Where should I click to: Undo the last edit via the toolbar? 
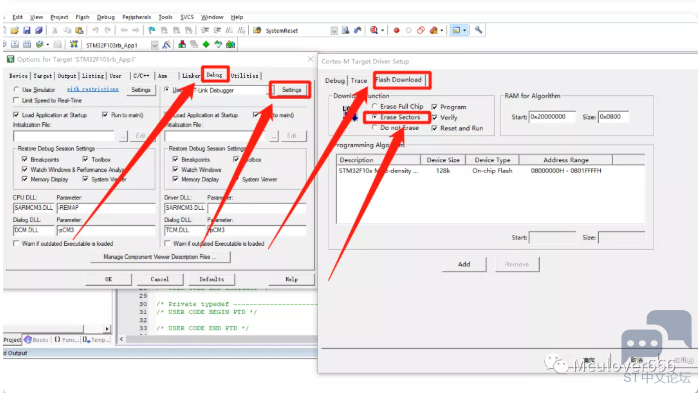pyautogui.click(x=96, y=30)
